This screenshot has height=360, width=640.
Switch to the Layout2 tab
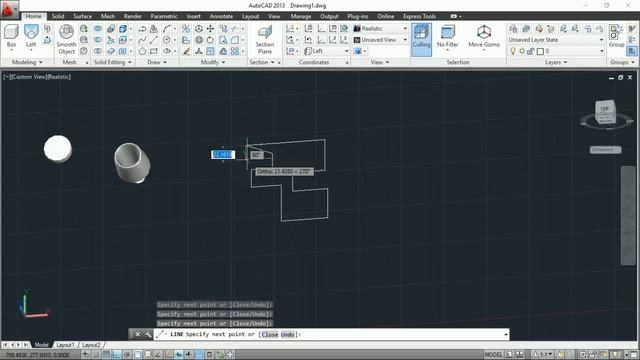(91, 345)
